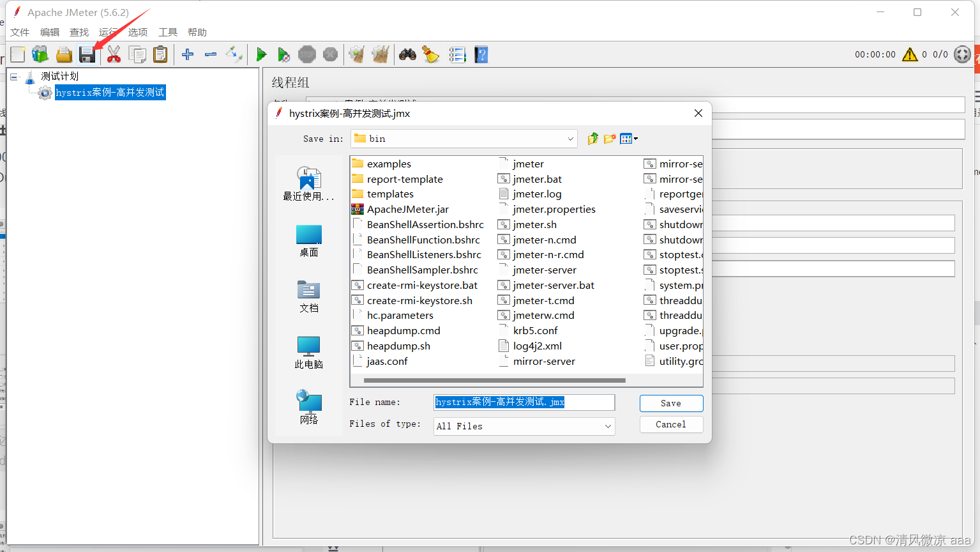
Task: Go to 最近使用 location
Action: (x=309, y=183)
